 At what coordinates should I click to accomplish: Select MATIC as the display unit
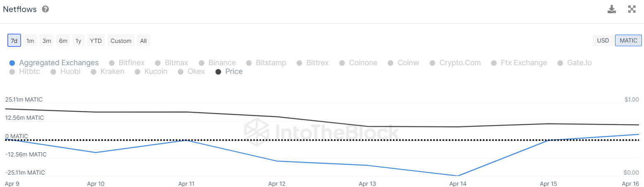(628, 40)
